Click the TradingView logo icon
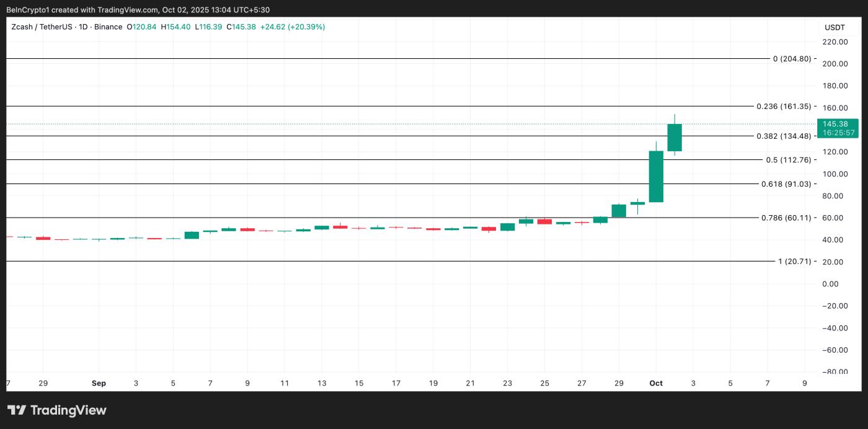Screen dimensions: 868x429 (17, 410)
